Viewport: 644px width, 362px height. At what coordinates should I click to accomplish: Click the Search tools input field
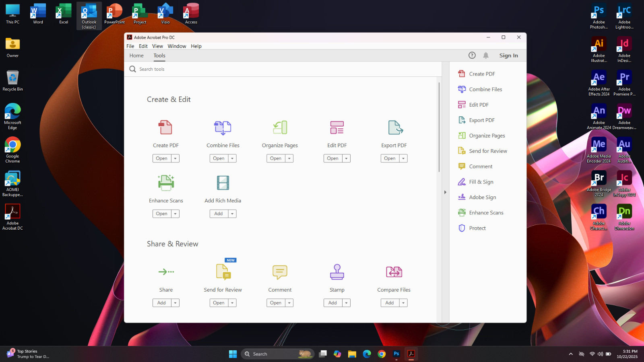(283, 69)
